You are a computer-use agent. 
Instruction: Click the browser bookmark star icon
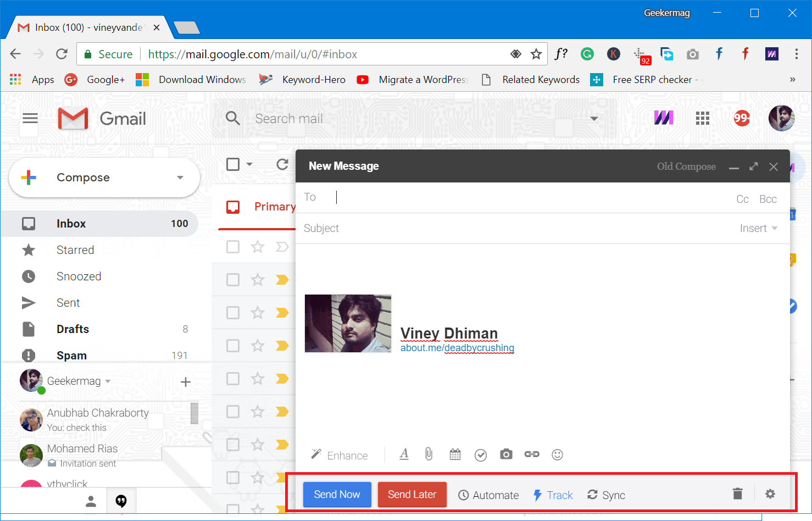pyautogui.click(x=536, y=54)
